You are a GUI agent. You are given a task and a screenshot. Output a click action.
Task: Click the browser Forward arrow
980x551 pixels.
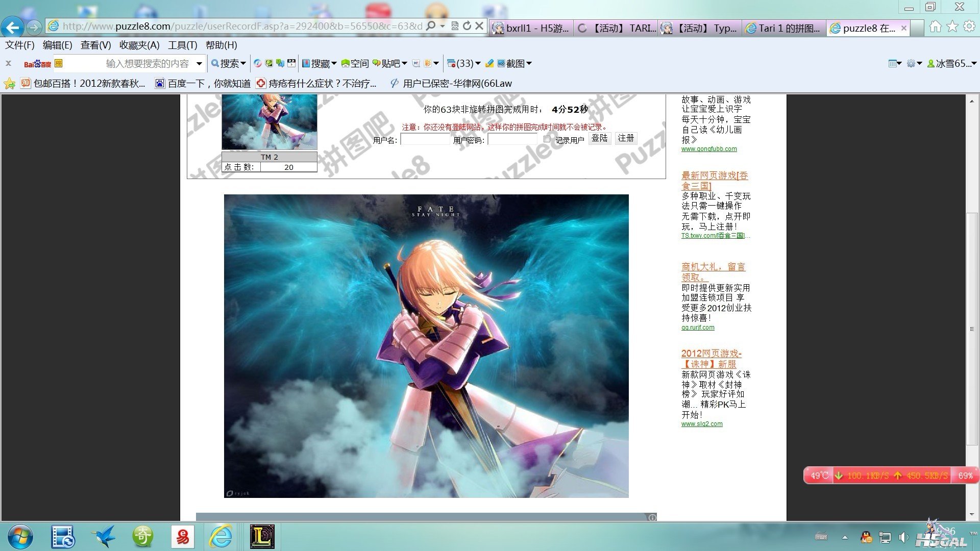[x=34, y=27]
